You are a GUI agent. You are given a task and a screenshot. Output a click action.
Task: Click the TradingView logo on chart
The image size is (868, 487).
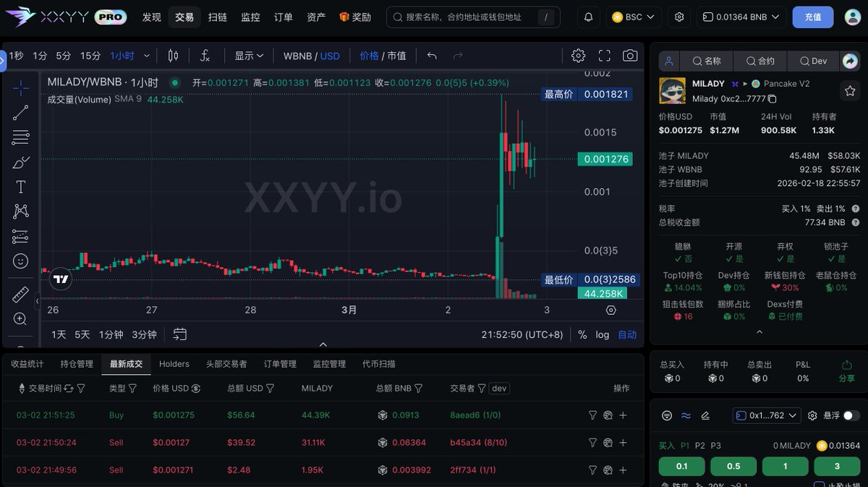pos(61,279)
